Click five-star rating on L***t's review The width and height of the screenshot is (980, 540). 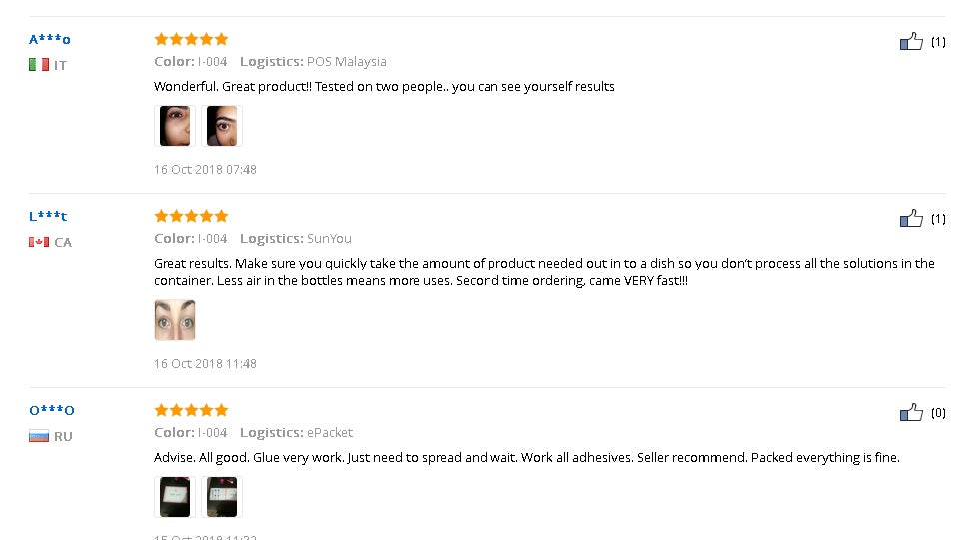tap(191, 216)
